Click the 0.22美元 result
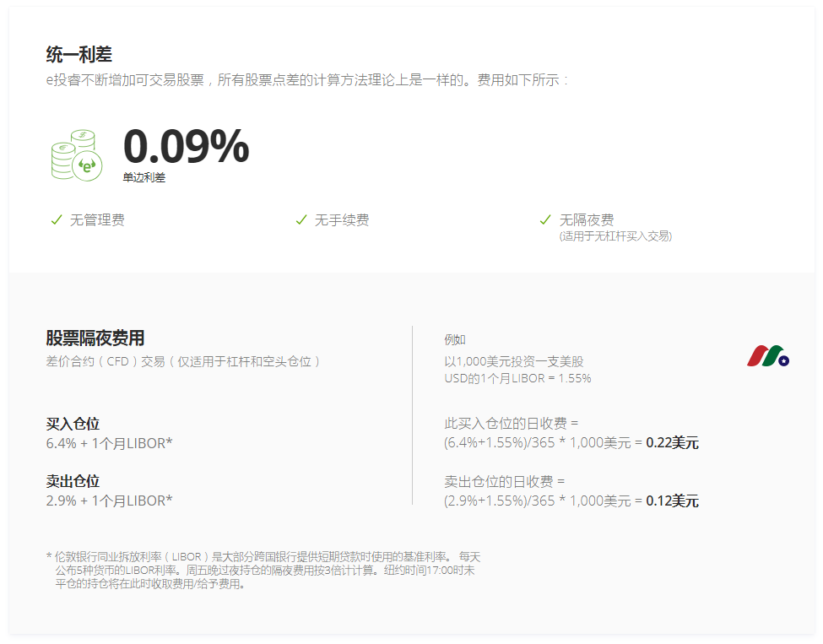 click(x=673, y=443)
